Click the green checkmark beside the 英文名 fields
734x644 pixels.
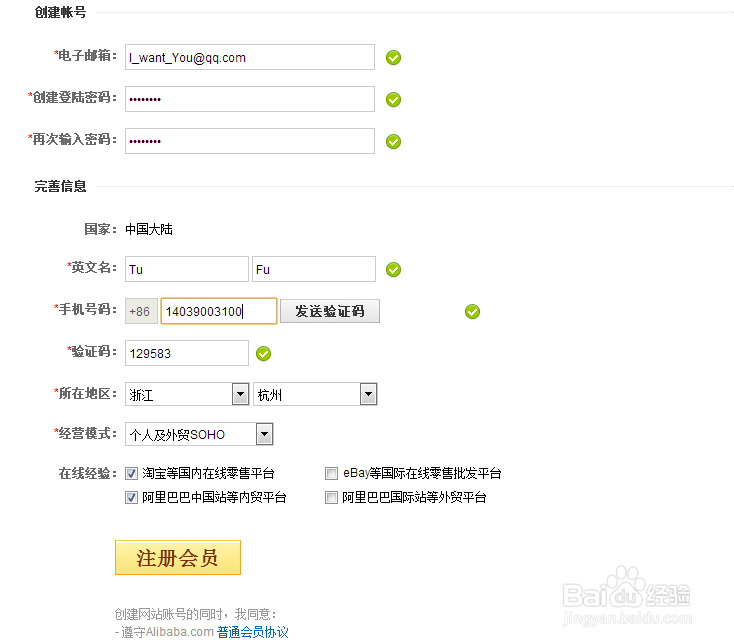click(x=393, y=270)
